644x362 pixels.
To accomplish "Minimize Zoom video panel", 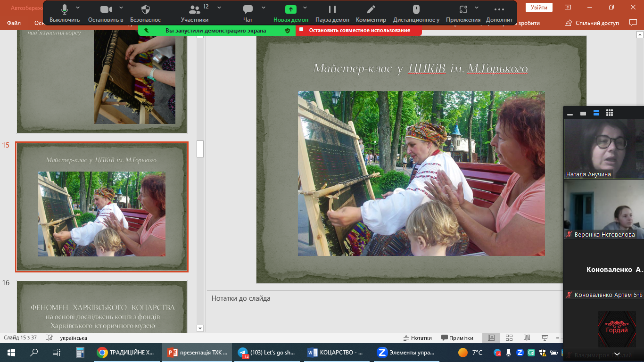I will click(570, 113).
